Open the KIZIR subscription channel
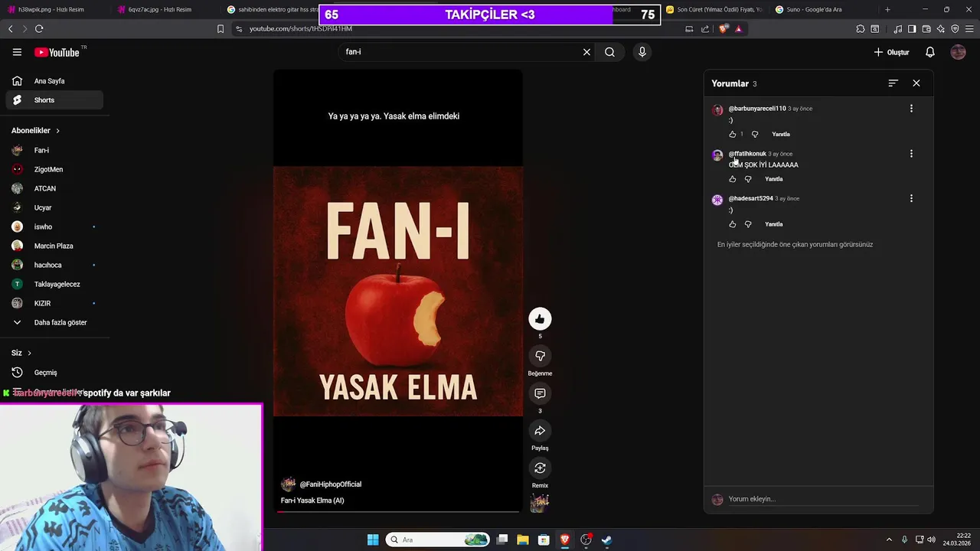 [54, 303]
